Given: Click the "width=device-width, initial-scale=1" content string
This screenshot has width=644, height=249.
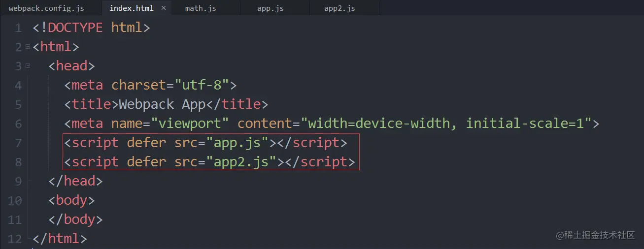Looking at the screenshot, I should (446, 124).
